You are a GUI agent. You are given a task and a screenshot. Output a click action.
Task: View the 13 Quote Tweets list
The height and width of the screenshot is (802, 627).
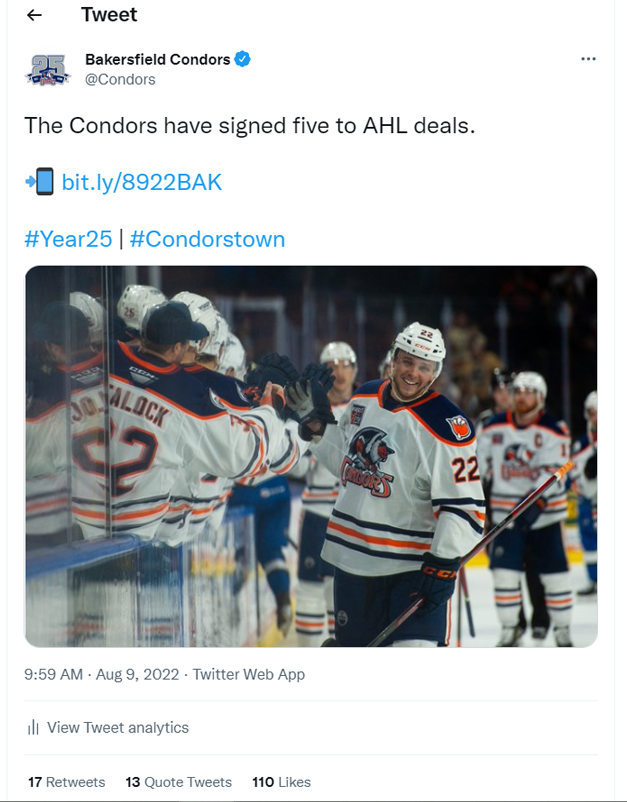[178, 782]
